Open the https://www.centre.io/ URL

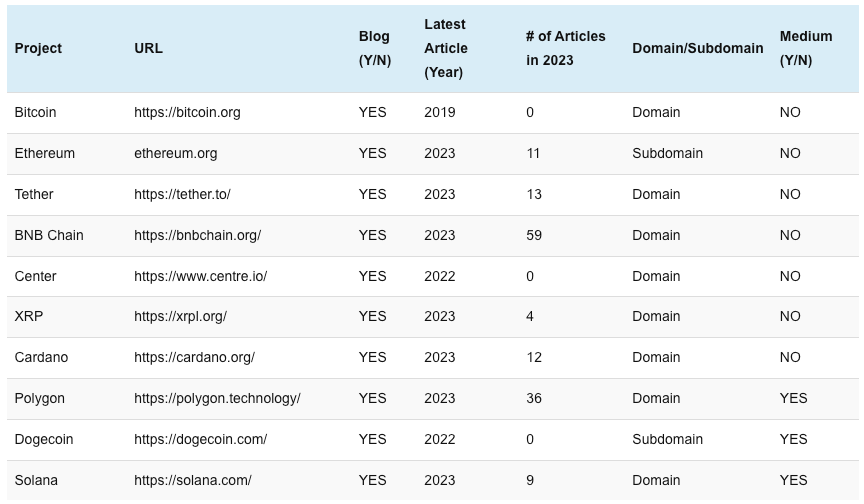[x=200, y=277]
